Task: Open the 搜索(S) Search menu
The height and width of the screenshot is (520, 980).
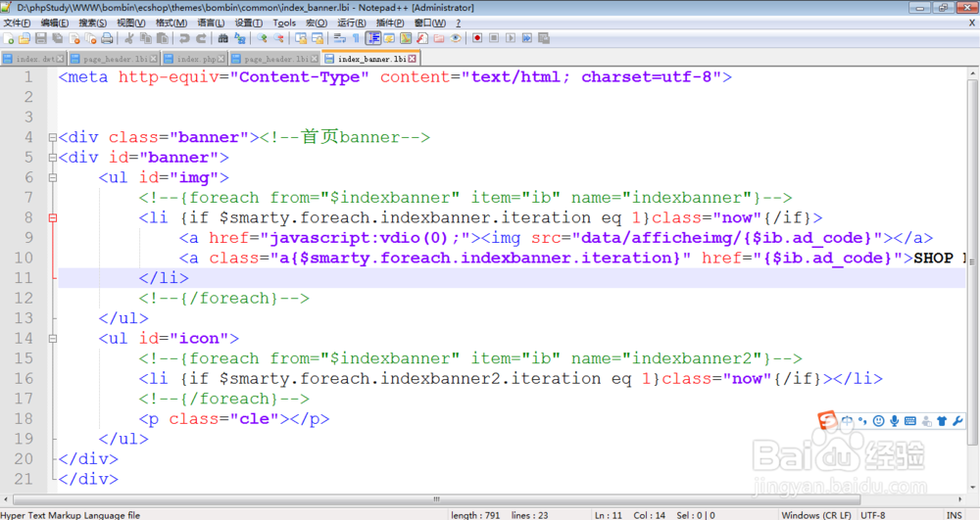Action: pos(92,23)
